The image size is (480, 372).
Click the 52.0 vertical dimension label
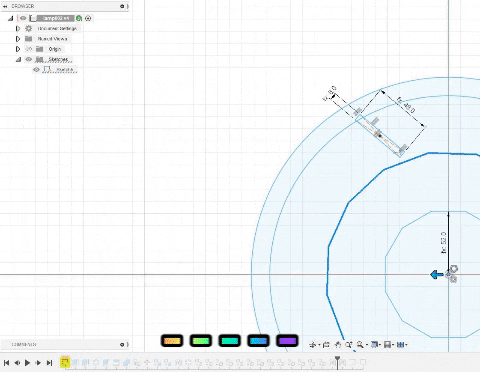point(443,243)
